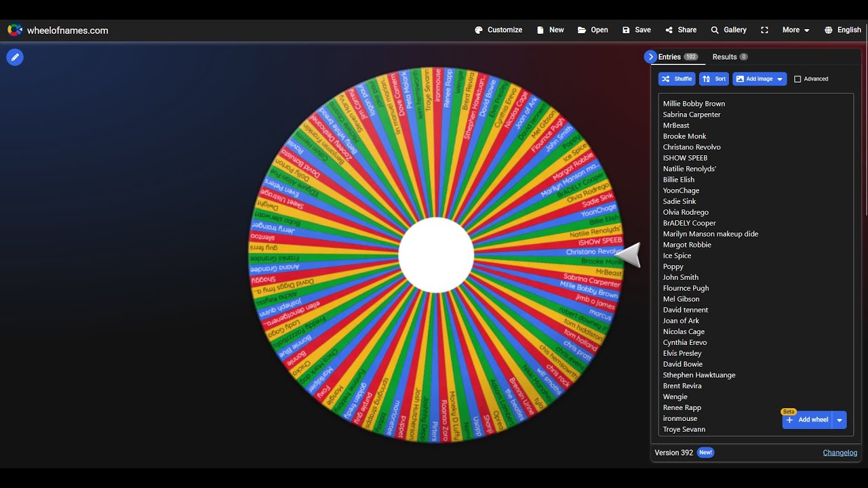Click the entry 'Elvis Presley' in the list
Screen dimensions: 868x488
682,353
